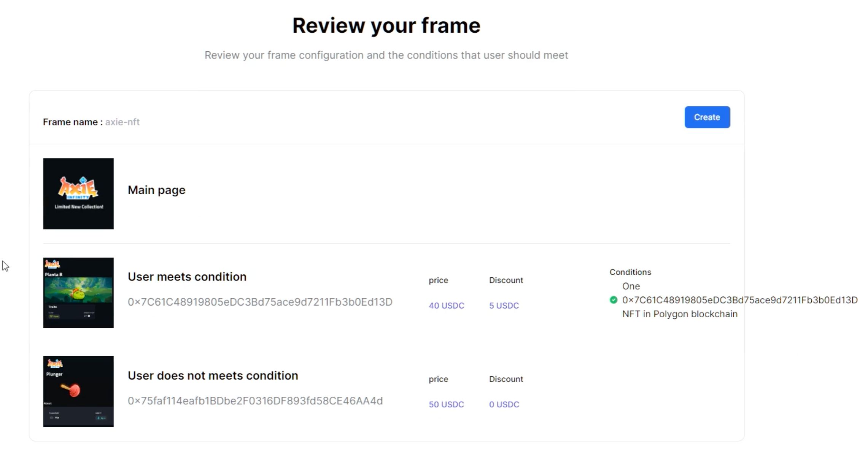
Task: Click the 5 USDC discount value
Action: 504,306
